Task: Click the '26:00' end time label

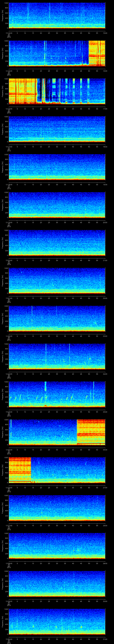Action: 105,450
